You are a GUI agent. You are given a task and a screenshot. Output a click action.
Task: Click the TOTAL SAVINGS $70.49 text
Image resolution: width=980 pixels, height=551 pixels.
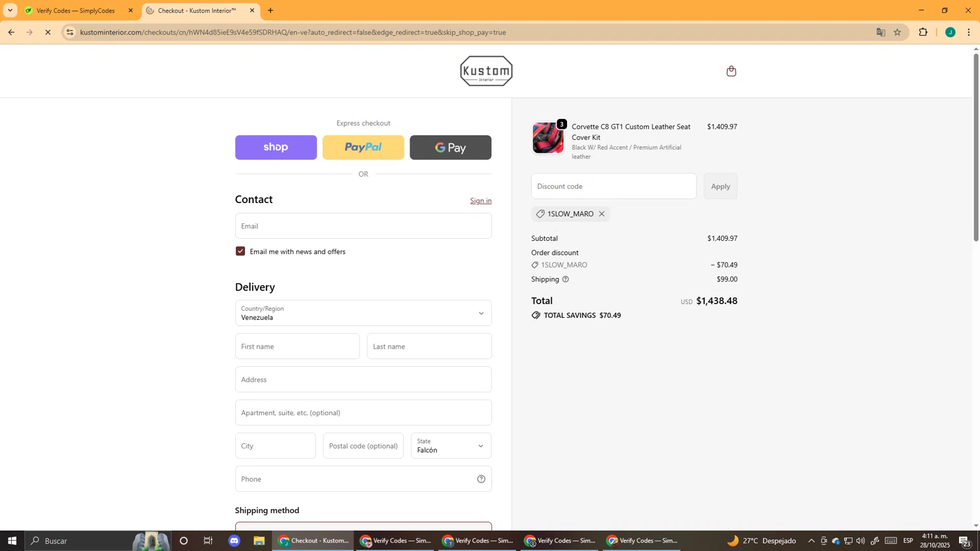click(582, 315)
